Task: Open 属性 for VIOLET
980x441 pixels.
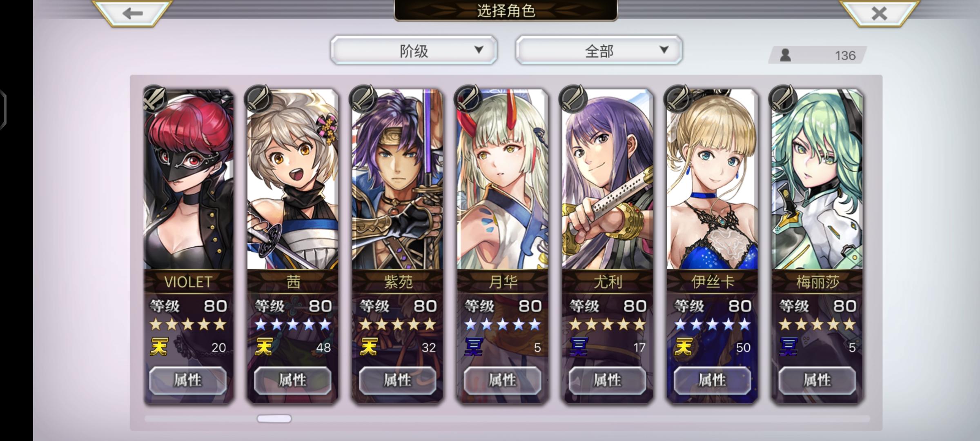Action: pyautogui.click(x=188, y=380)
